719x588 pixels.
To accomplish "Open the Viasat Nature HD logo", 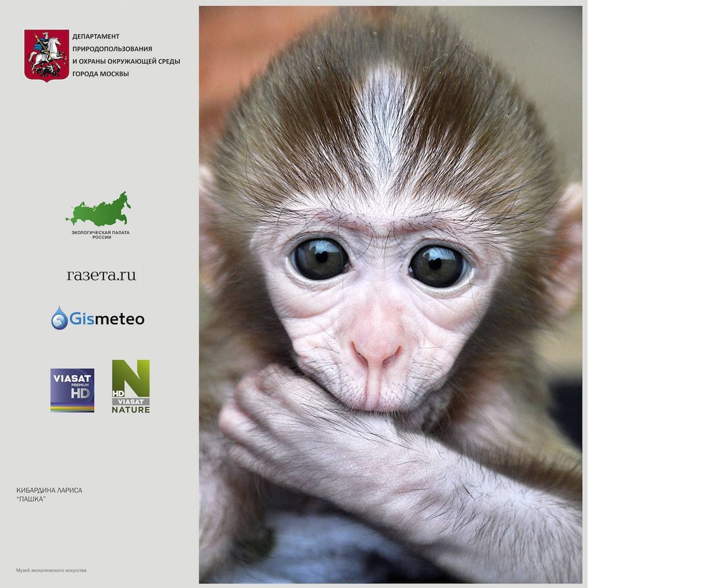I will click(131, 386).
